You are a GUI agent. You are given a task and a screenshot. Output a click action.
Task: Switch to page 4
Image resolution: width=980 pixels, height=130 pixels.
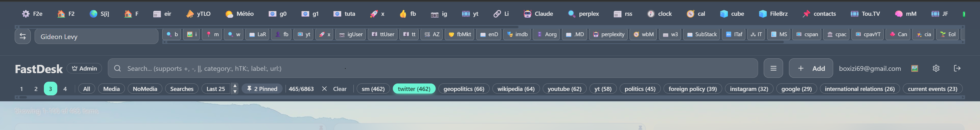(x=65, y=89)
